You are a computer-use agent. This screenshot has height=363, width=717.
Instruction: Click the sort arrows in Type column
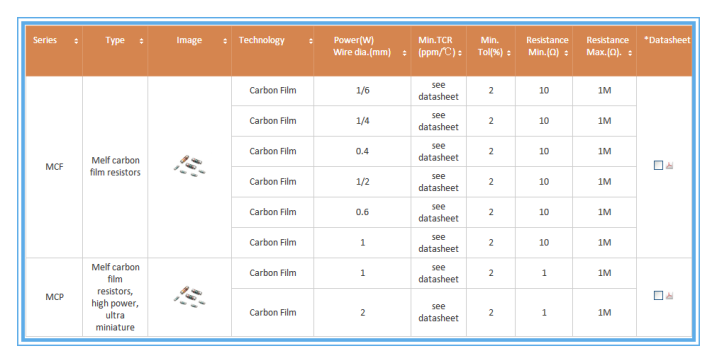coord(141,41)
